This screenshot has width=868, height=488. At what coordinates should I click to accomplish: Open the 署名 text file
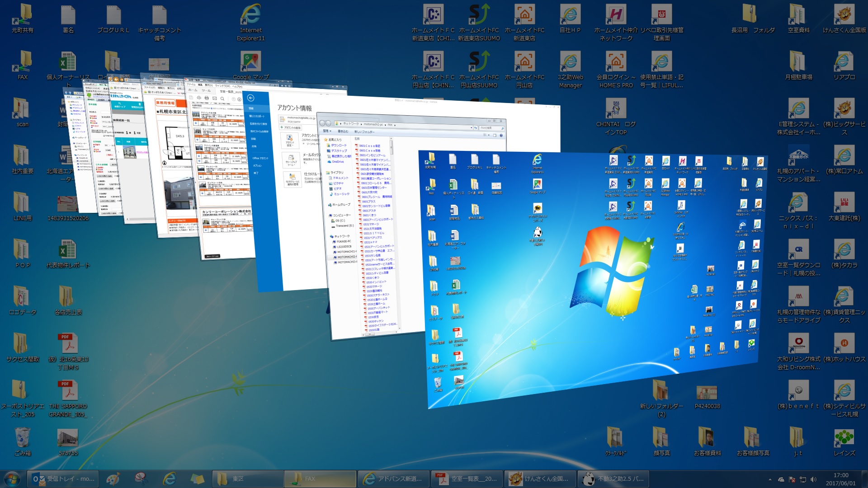tap(68, 19)
